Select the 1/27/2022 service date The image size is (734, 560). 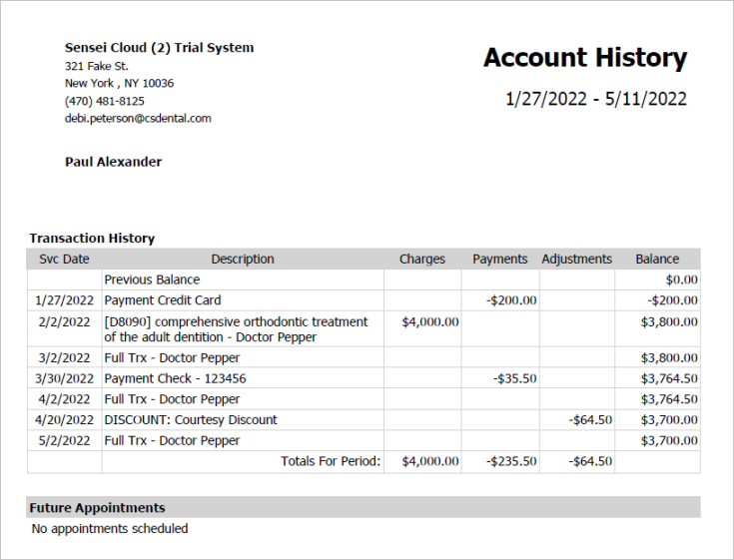[64, 300]
